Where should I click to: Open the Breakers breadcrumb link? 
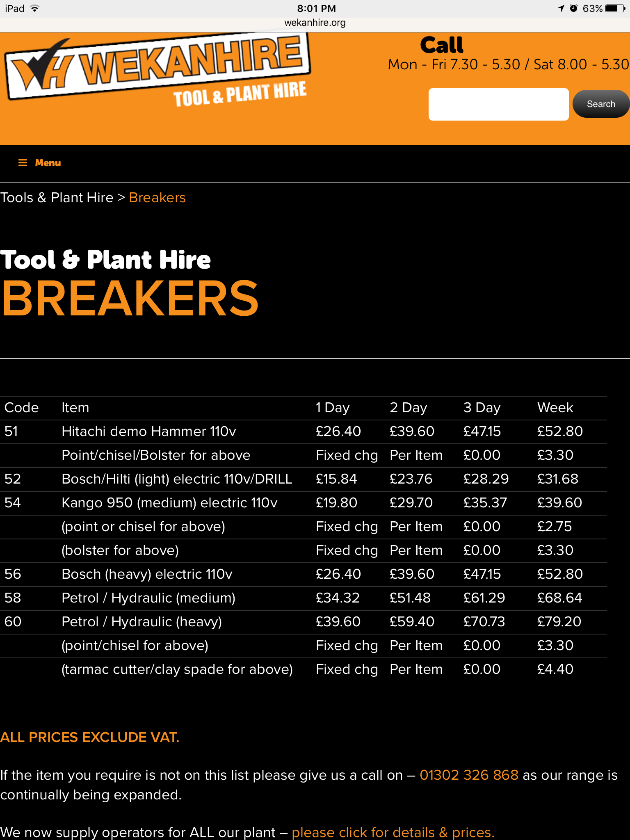[x=157, y=198]
